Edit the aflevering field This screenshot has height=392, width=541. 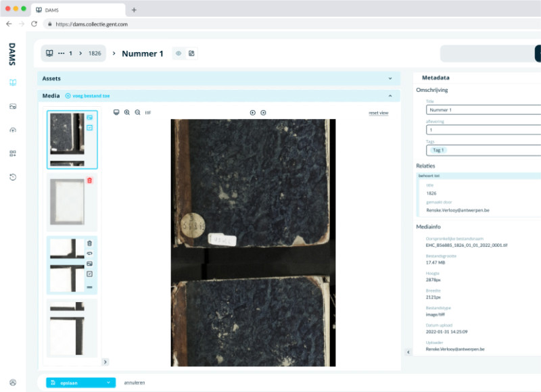[x=484, y=130]
